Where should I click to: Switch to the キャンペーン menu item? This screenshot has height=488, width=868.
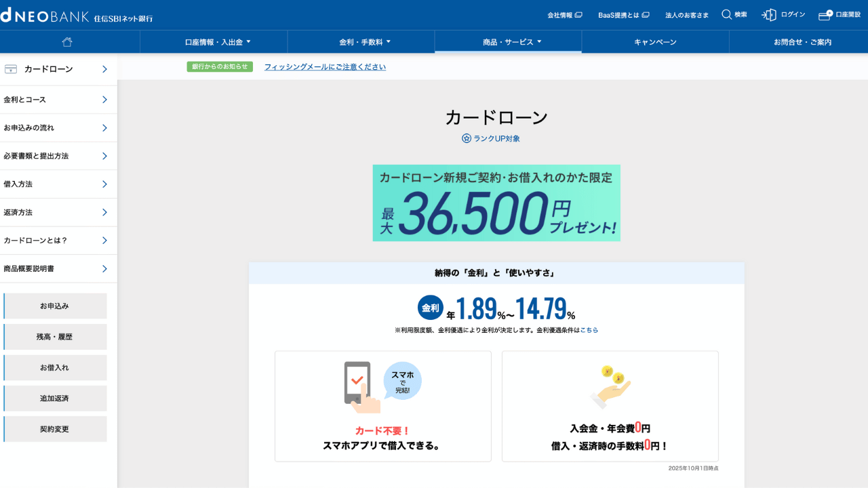(x=655, y=41)
